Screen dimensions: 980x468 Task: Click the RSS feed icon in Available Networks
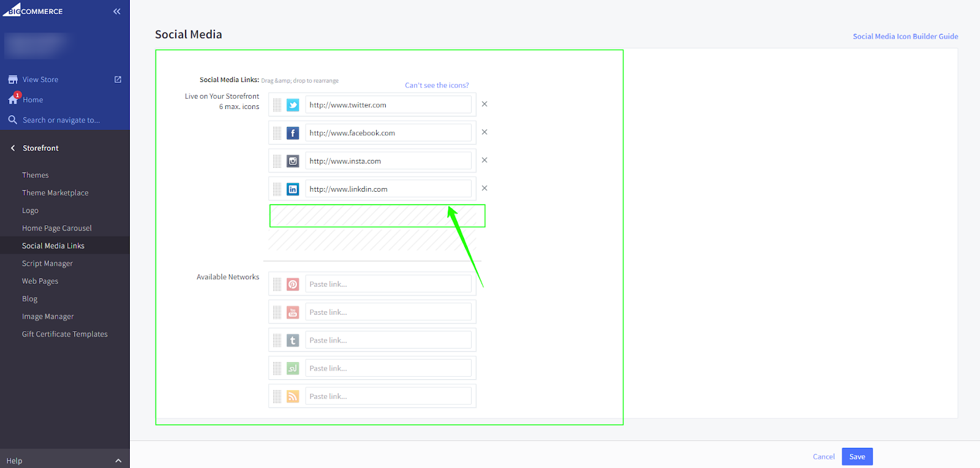(293, 396)
